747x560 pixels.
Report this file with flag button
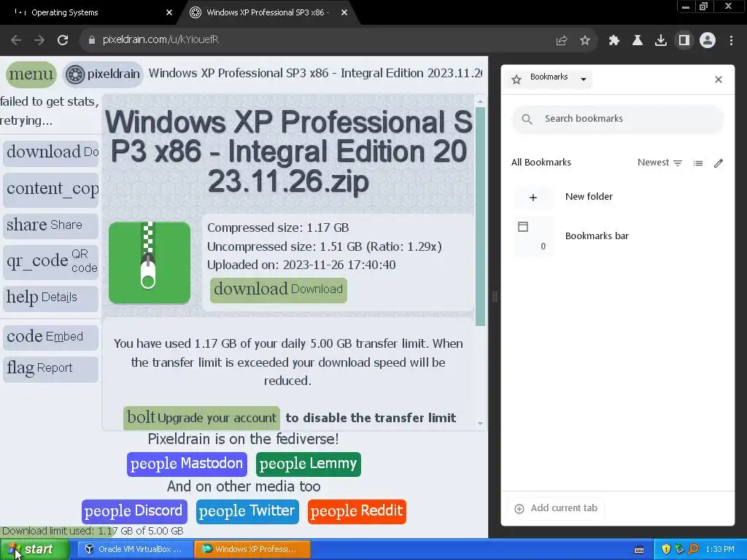pos(50,368)
